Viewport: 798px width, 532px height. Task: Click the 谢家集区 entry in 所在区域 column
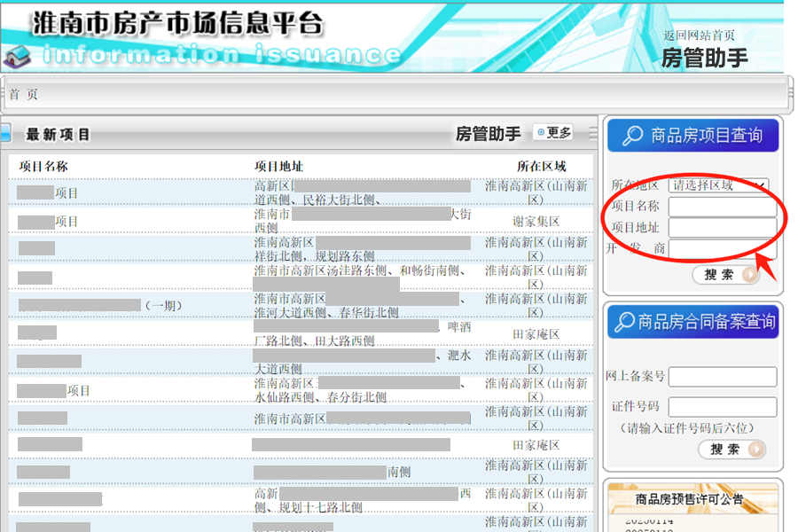536,221
